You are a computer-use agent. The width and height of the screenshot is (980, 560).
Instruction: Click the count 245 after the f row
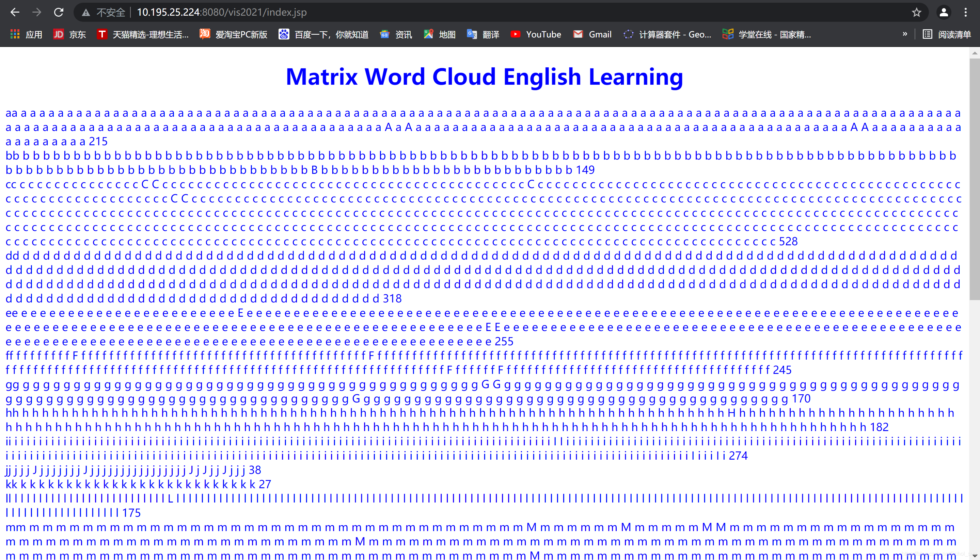click(x=782, y=370)
